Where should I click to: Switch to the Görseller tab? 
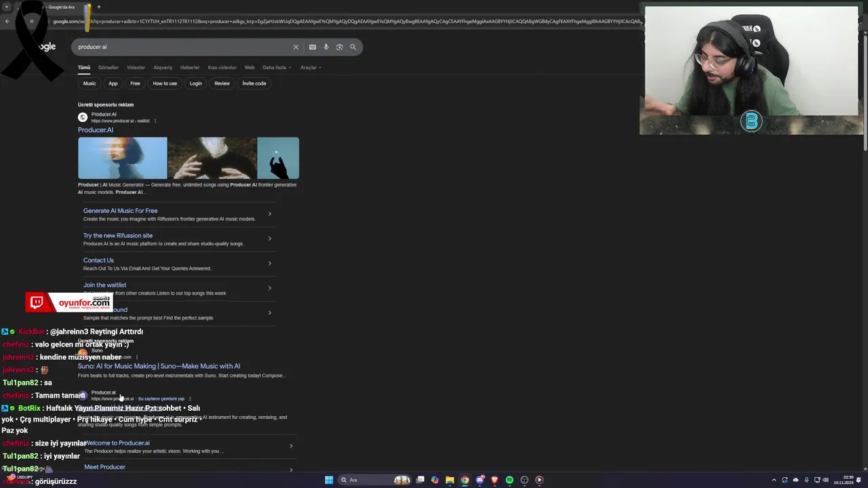pos(108,67)
